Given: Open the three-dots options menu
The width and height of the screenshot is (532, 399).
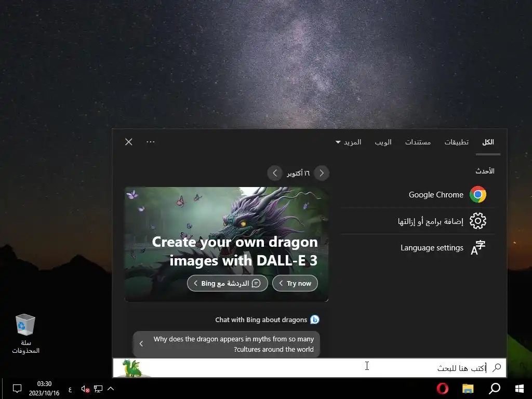Looking at the screenshot, I should pos(150,142).
